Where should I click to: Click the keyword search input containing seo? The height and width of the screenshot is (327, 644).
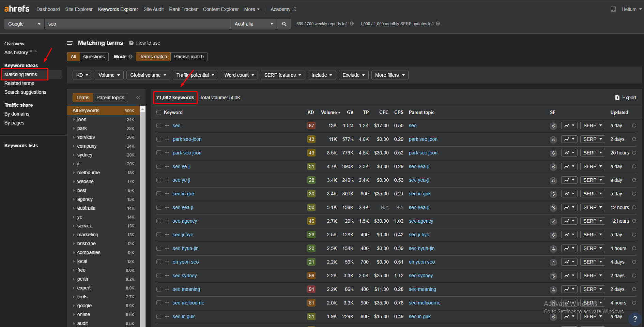click(138, 24)
